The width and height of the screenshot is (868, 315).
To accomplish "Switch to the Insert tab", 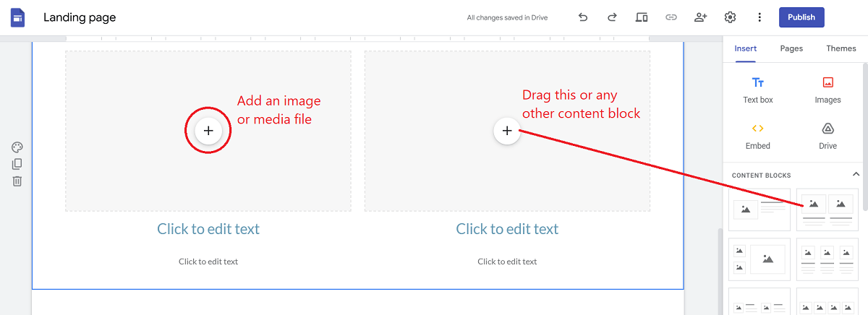I will click(x=746, y=49).
